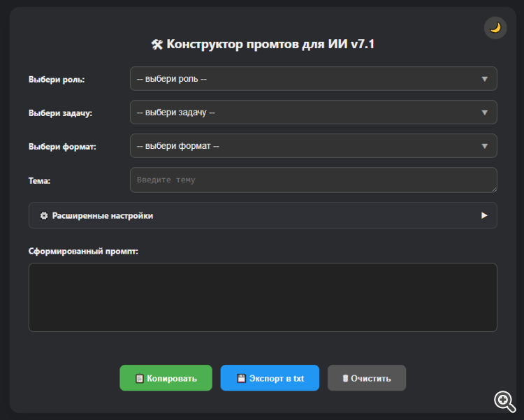Viewport: 524px width, 420px height.
Task: Click the magnifier zoom icon
Action: pyautogui.click(x=504, y=400)
